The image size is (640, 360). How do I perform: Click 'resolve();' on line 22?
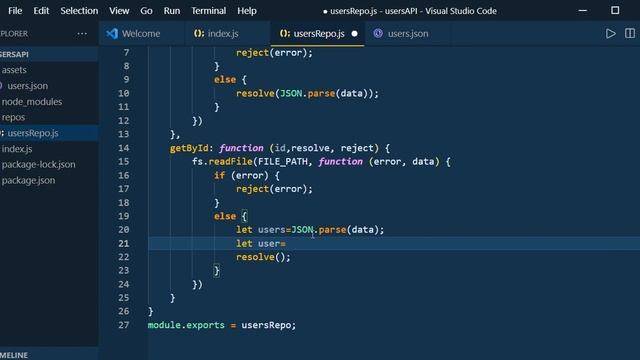coord(263,257)
